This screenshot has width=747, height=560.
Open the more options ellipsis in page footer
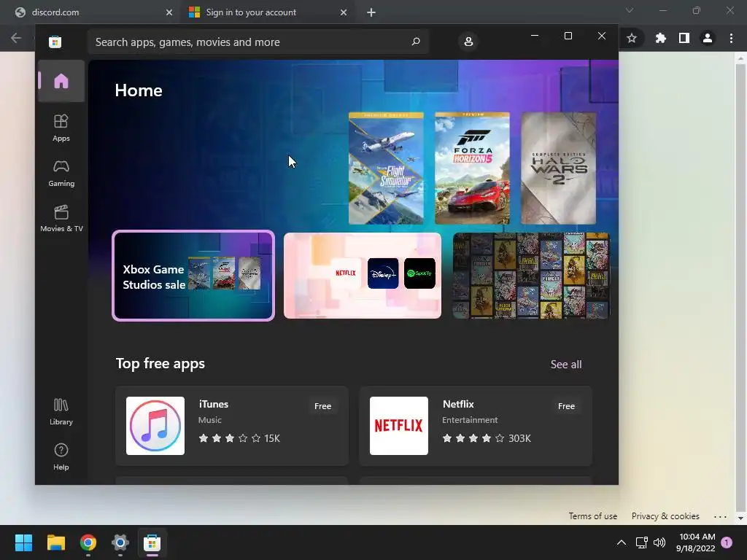720,517
